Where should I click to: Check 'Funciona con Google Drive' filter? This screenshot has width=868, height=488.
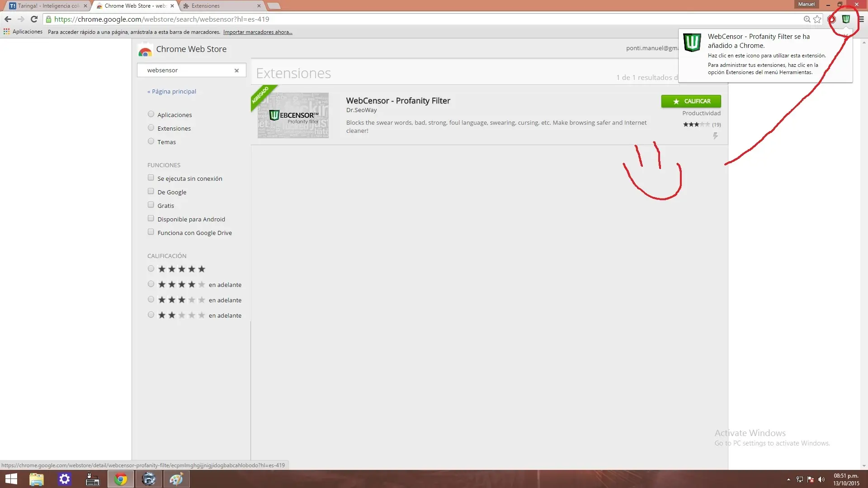(x=151, y=232)
